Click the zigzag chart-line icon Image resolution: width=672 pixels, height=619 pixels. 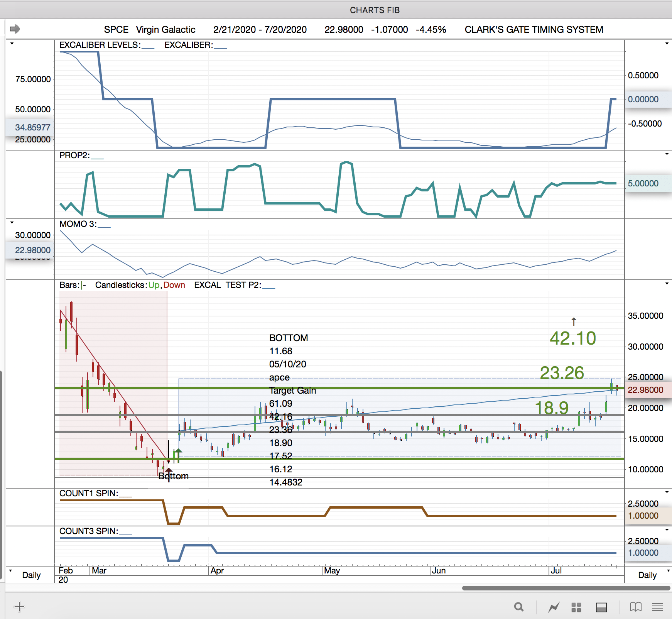point(554,607)
